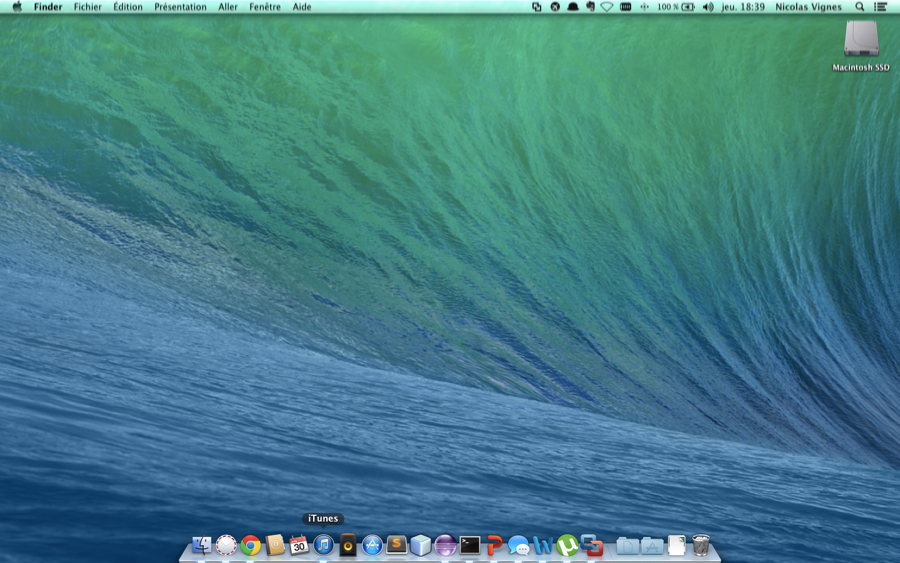Open the Evernote elephant menu bar icon
This screenshot has width=900, height=563.
tap(590, 7)
